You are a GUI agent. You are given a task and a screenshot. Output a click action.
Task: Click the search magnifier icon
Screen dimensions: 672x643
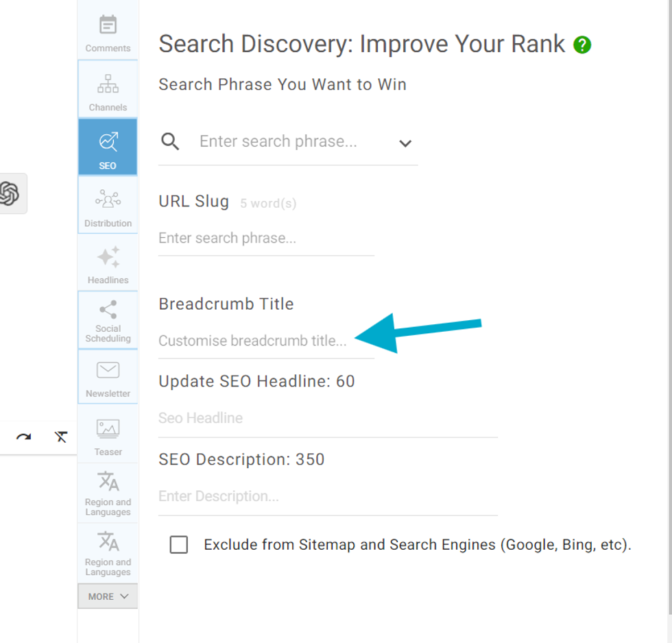coord(170,142)
